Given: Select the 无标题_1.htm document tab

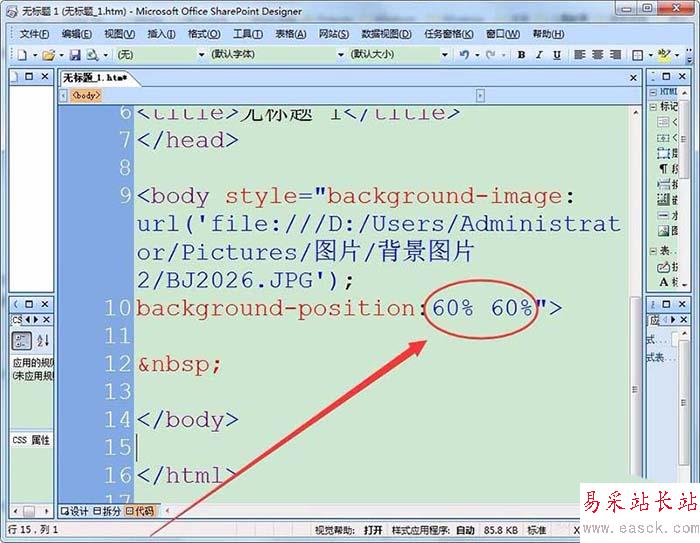Looking at the screenshot, I should pyautogui.click(x=95, y=78).
